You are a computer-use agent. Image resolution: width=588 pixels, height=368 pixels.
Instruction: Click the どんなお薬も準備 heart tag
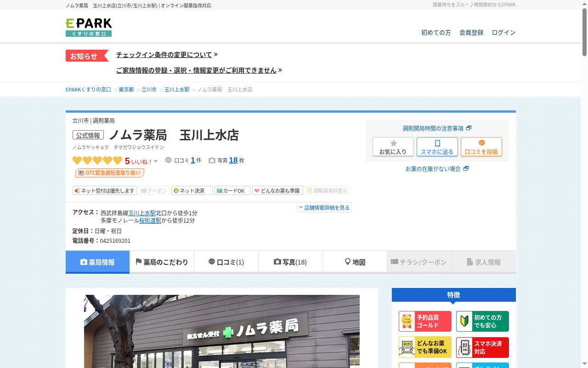click(x=277, y=190)
